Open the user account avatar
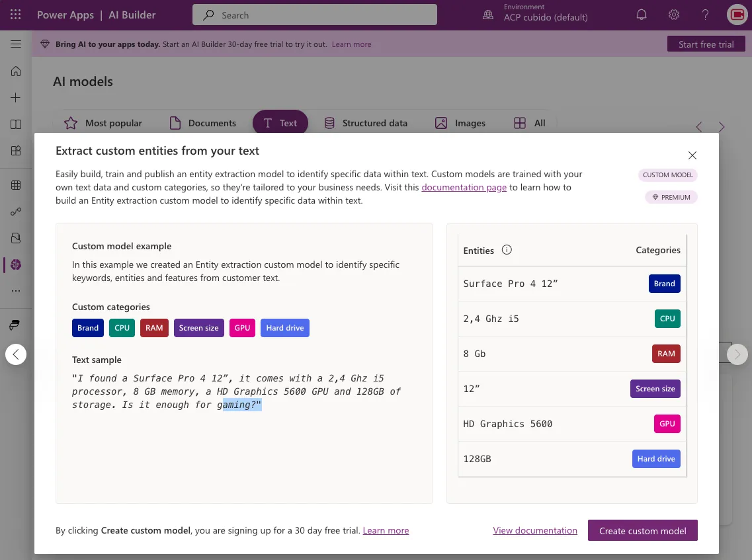The image size is (752, 560). point(736,15)
